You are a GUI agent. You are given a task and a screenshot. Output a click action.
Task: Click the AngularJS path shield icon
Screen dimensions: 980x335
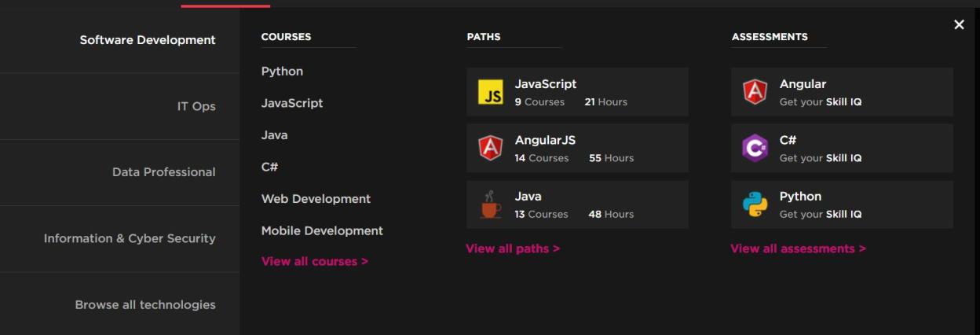tap(491, 149)
